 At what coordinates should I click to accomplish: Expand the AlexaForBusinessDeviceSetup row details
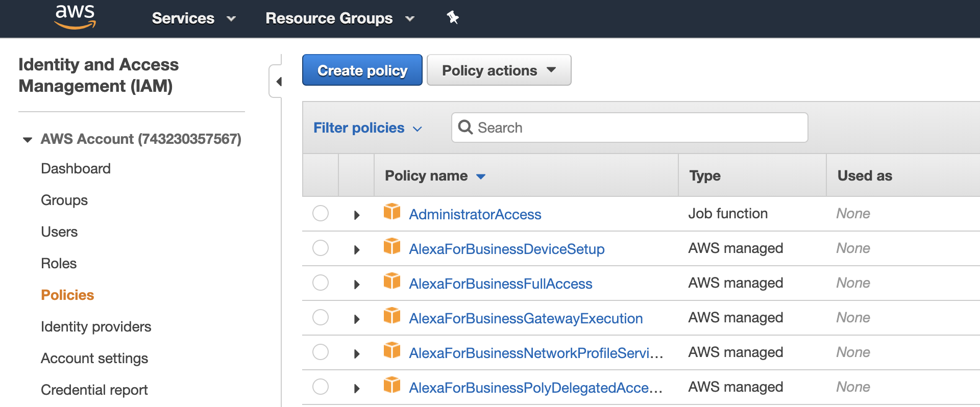[x=357, y=250]
